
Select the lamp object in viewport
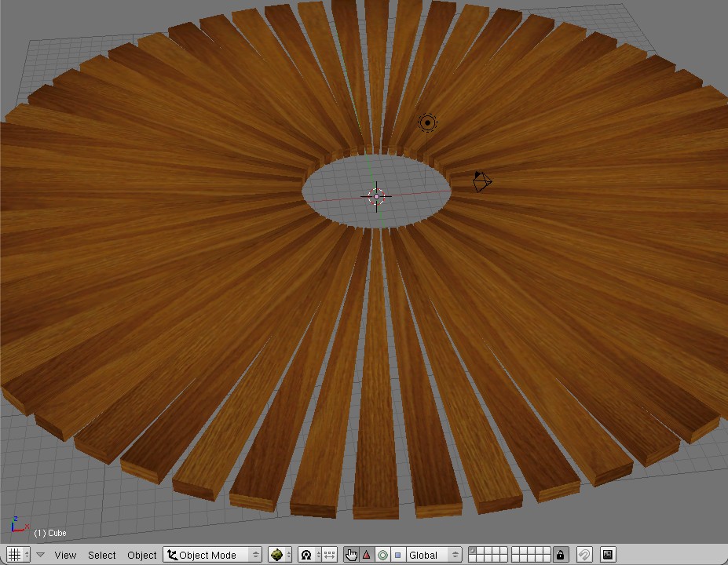tap(427, 123)
